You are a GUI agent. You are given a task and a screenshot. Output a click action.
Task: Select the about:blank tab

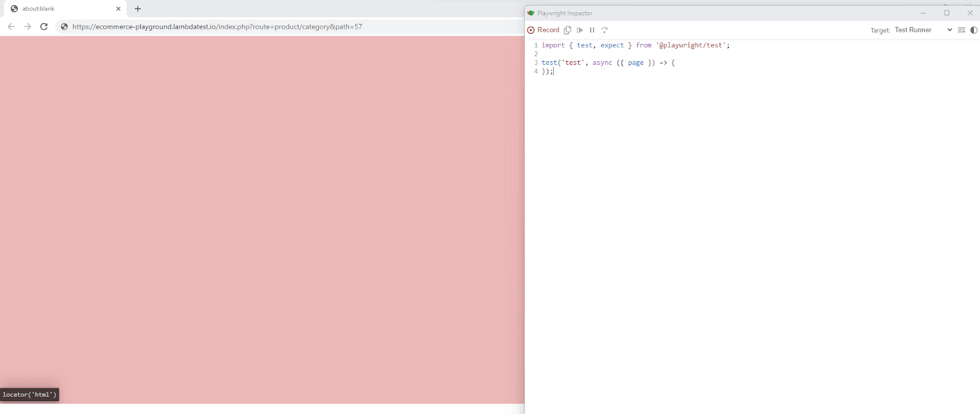(x=55, y=9)
